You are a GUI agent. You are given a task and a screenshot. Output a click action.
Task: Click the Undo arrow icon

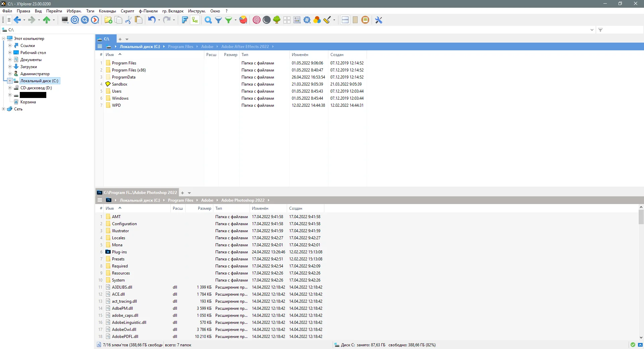tap(152, 20)
